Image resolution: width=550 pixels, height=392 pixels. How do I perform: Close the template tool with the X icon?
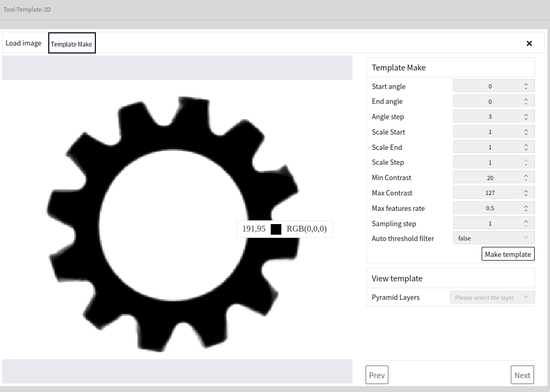[x=529, y=43]
